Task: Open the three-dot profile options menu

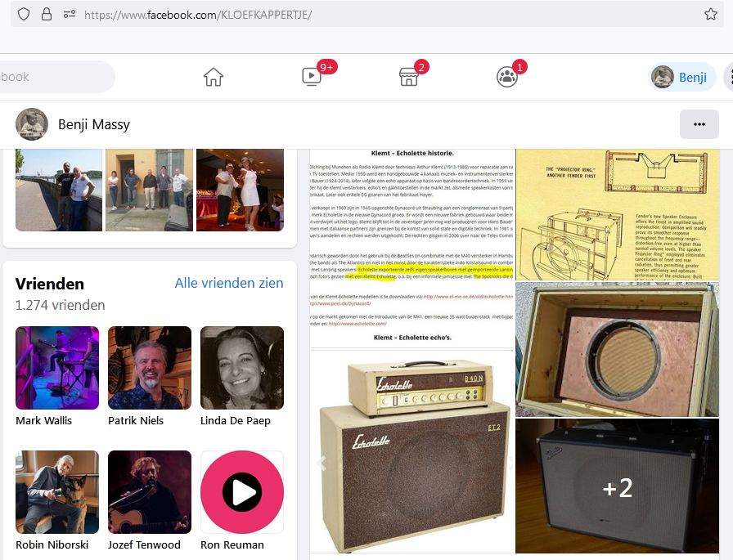Action: click(699, 124)
